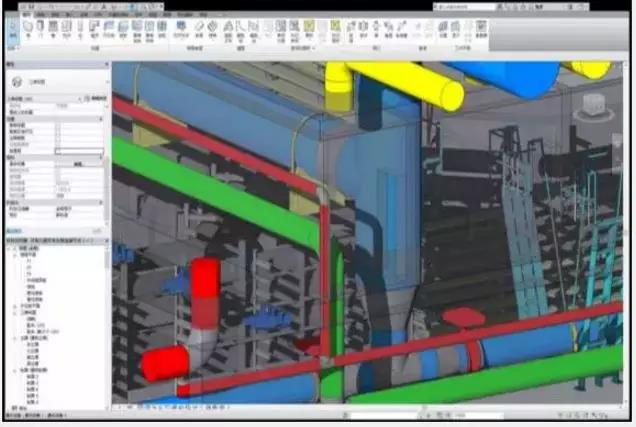This screenshot has height=427, width=636.
Task: Select the Curtain System tool
Action: point(137,31)
